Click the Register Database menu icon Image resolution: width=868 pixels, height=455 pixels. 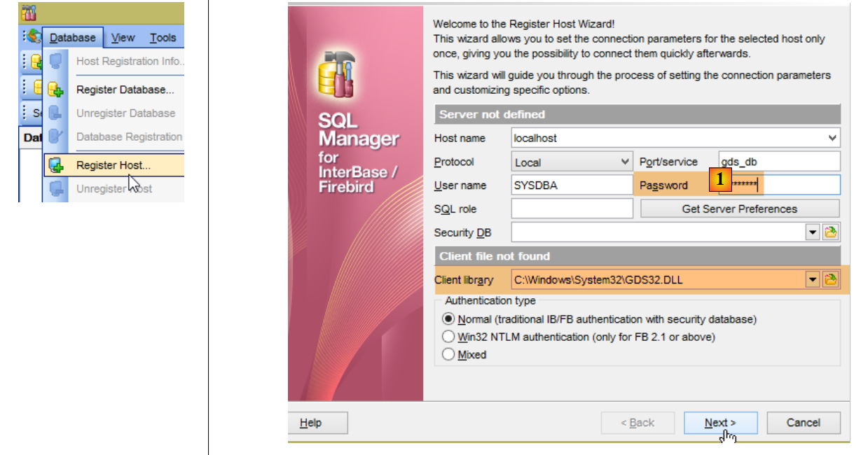(56, 90)
